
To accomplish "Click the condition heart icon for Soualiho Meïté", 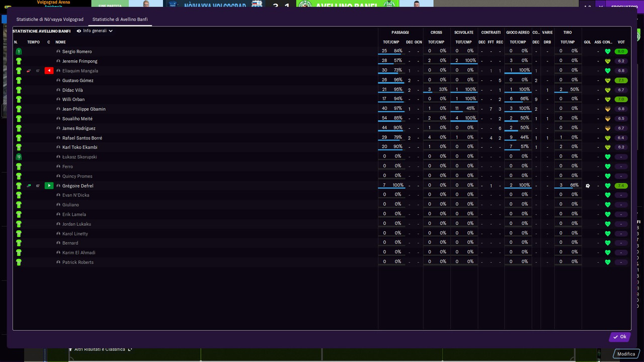I will point(607,119).
